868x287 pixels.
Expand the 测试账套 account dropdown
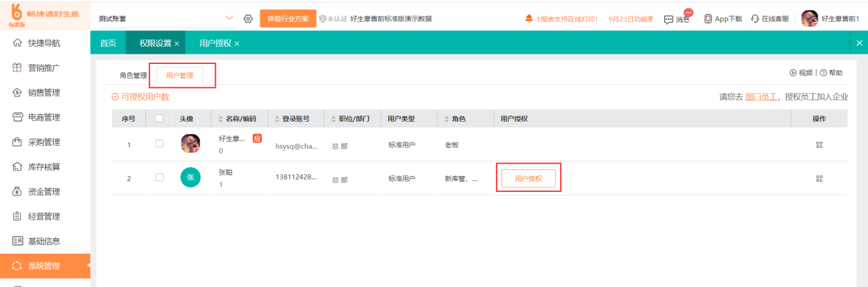pos(229,19)
